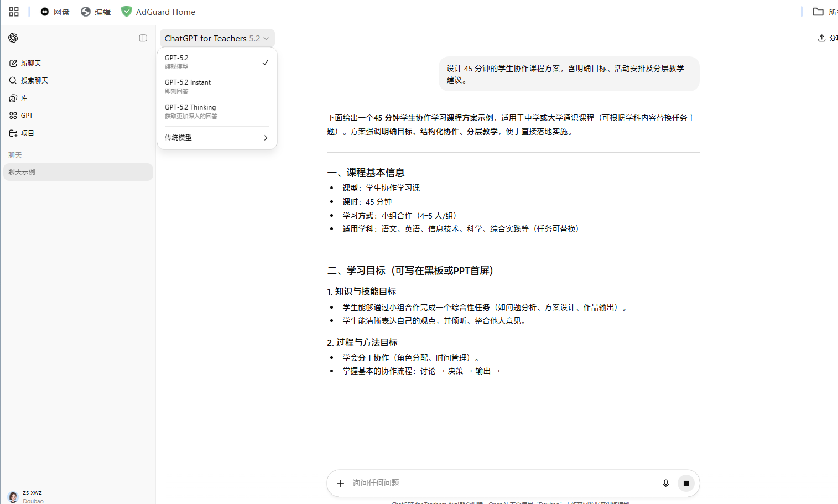
Task: Expand the legacy models (传统模型) submenu
Action: [x=216, y=138]
